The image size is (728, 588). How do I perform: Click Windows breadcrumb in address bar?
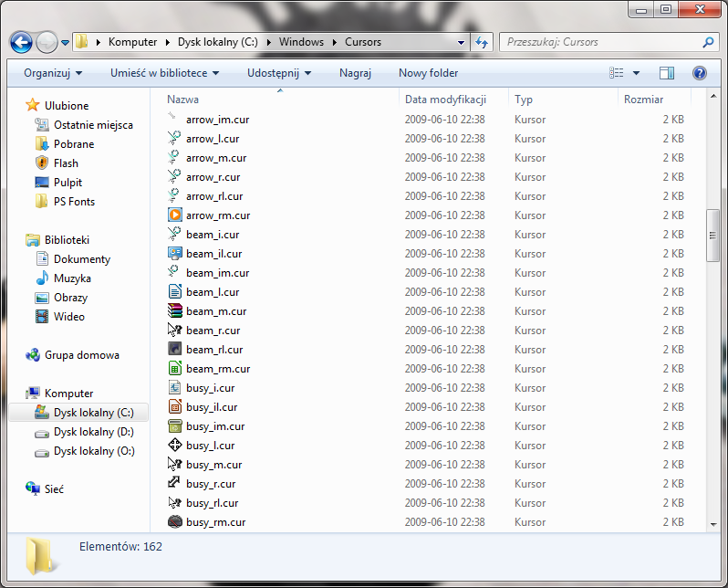tap(301, 42)
